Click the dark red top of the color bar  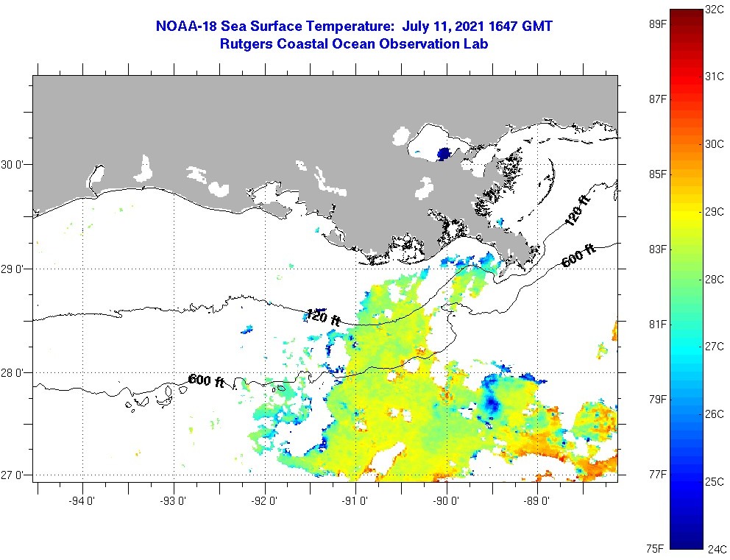(686, 14)
